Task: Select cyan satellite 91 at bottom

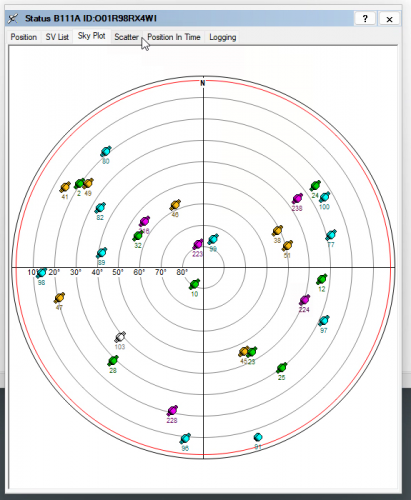Action: click(x=258, y=437)
